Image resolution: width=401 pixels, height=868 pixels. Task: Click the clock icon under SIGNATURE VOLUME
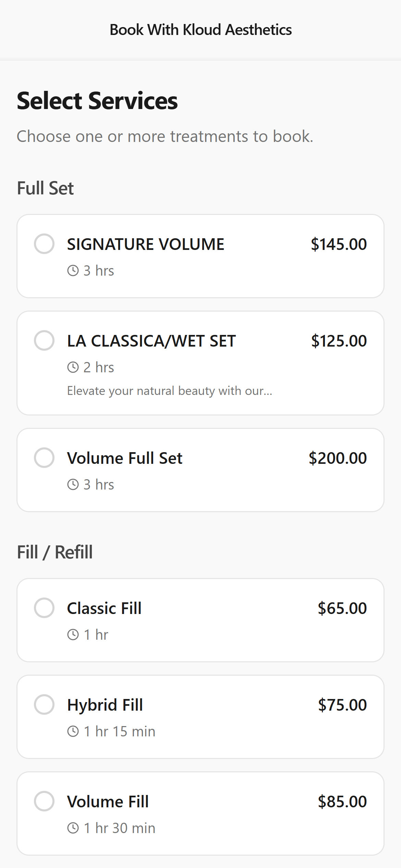click(x=73, y=271)
